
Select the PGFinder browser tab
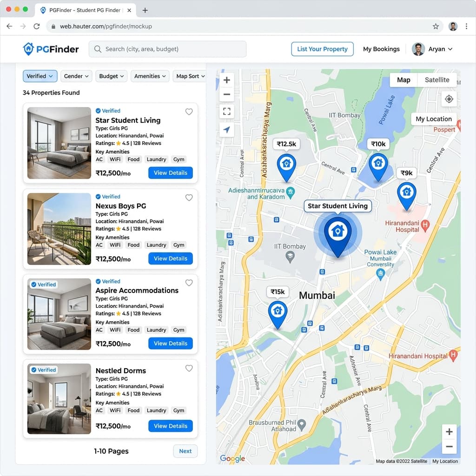[x=85, y=10]
